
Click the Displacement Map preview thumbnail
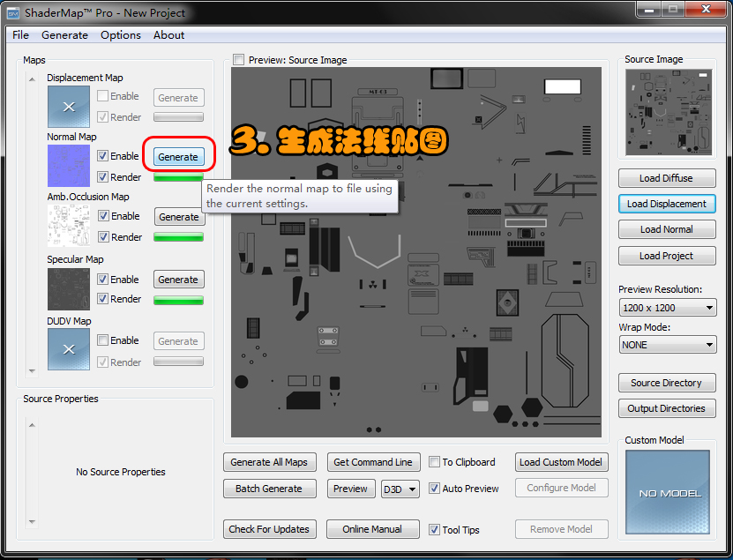(x=68, y=106)
